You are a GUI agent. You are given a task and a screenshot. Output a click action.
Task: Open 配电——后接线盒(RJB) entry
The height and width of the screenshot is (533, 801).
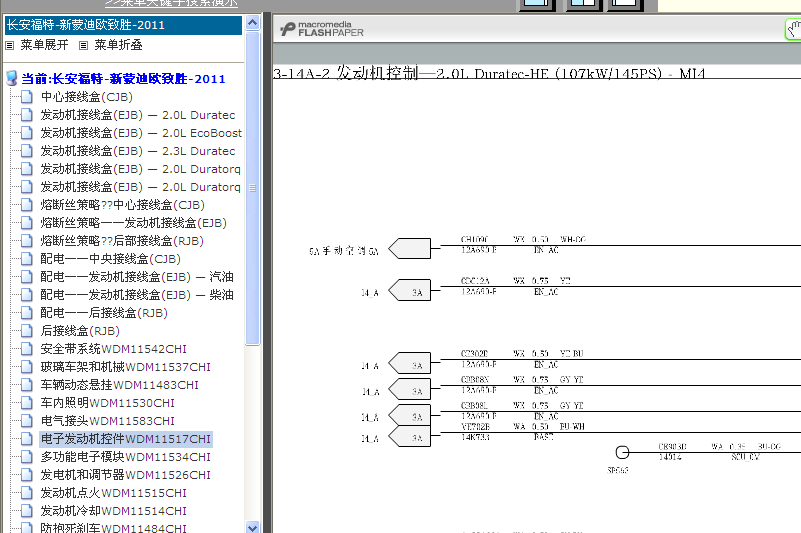pos(104,313)
